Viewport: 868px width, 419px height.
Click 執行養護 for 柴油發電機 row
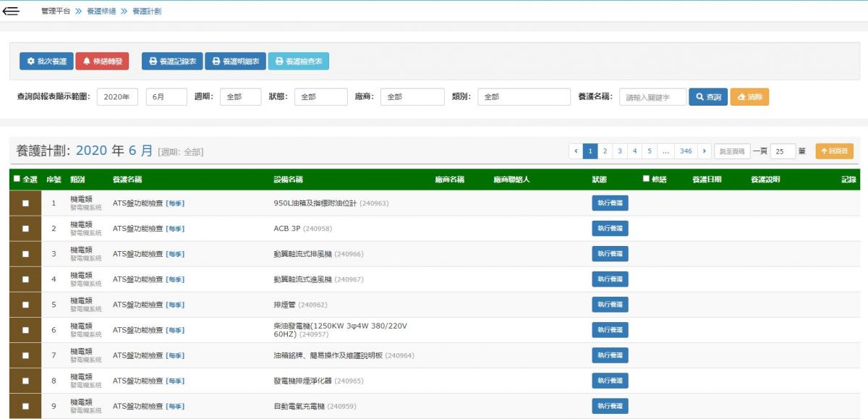(x=610, y=330)
